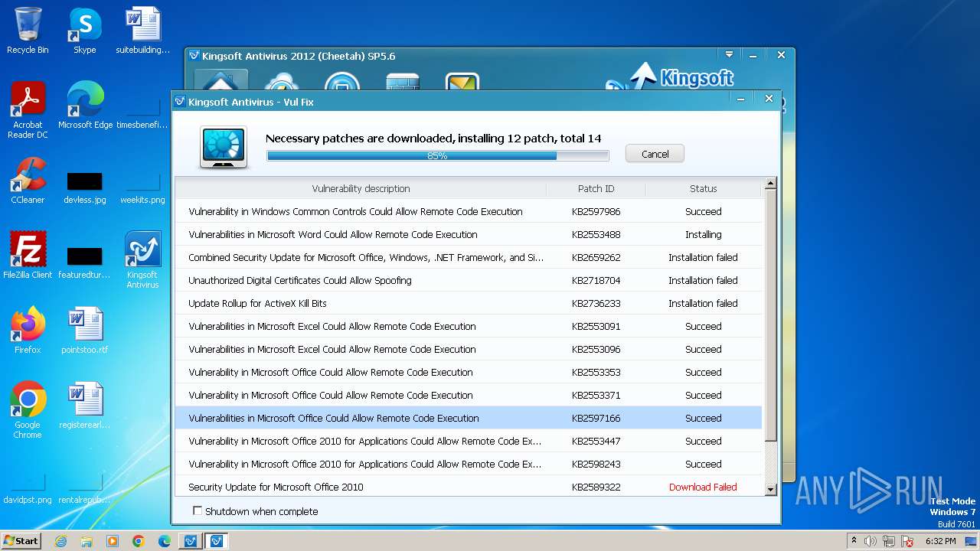Sort by Vulnerability description column
The image size is (980, 551).
361,188
